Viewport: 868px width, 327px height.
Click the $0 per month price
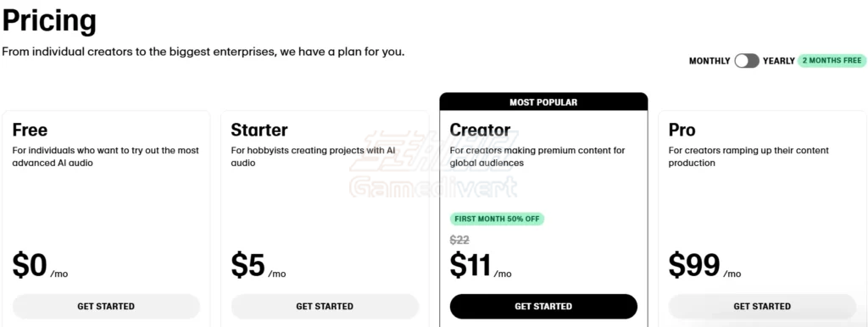(40, 266)
